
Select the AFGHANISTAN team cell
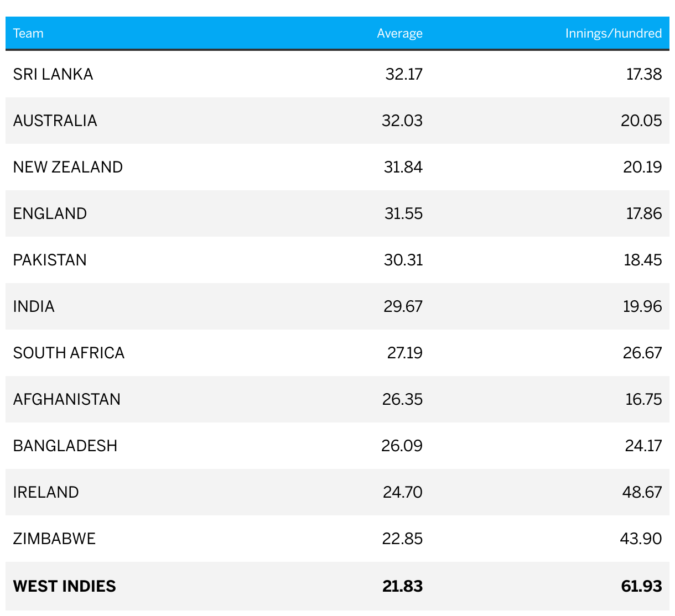pos(67,399)
